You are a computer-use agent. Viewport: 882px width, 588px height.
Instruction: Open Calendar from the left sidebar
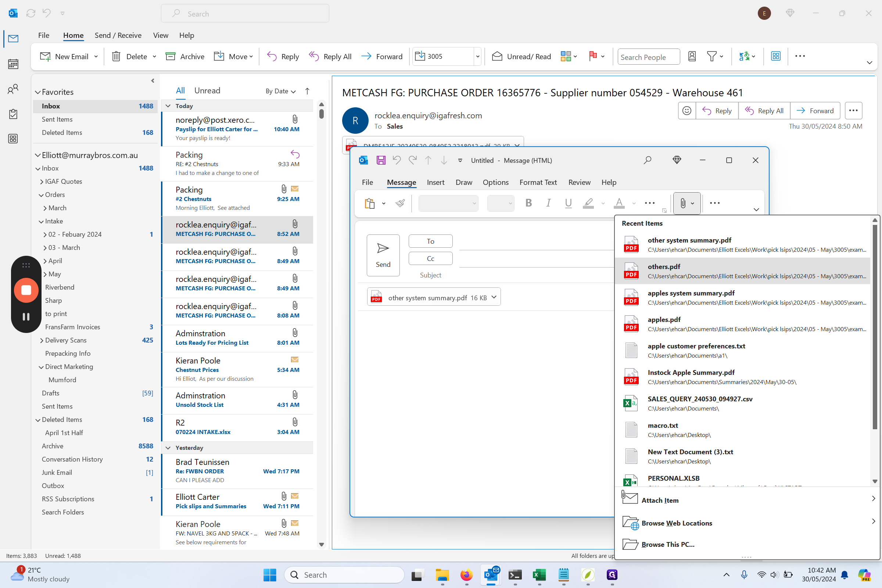(13, 64)
